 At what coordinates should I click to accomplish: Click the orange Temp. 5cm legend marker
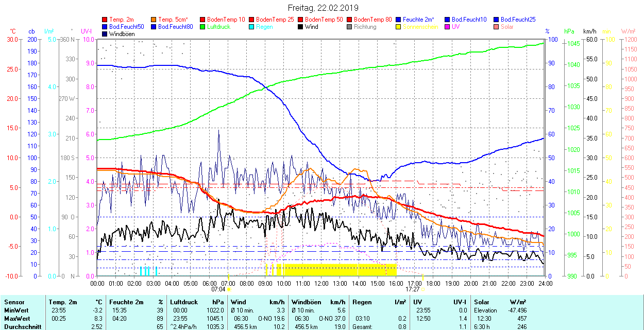coord(154,20)
